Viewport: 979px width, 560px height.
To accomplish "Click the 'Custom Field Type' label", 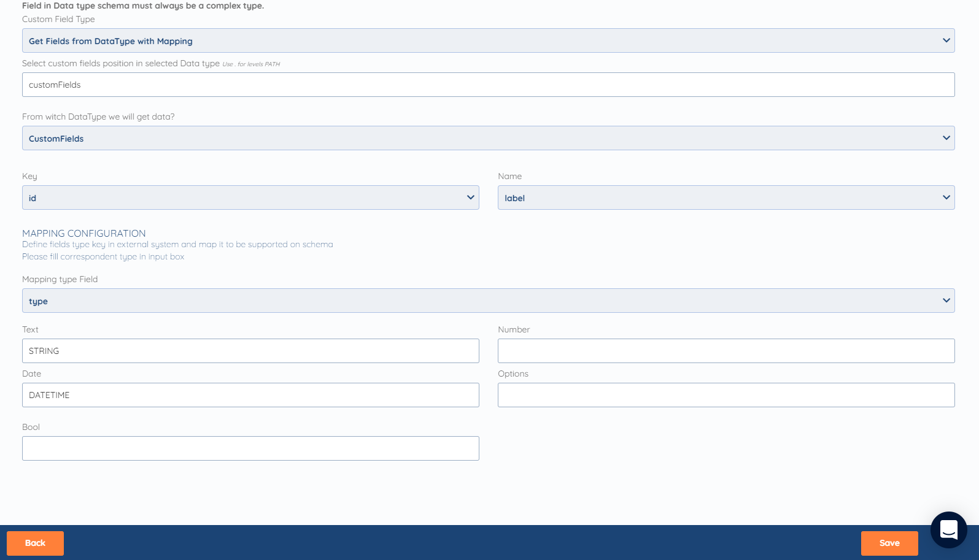I will pyautogui.click(x=58, y=19).
